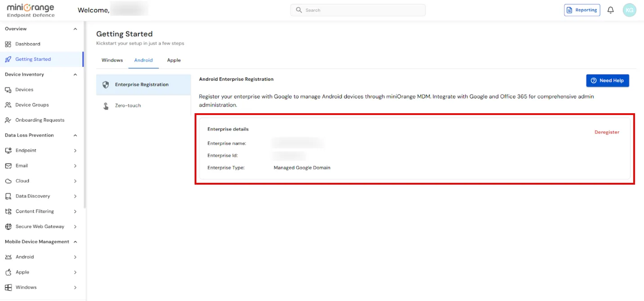Expand the Content Filtering submenu arrow
Image resolution: width=644 pixels, height=301 pixels.
75,212
